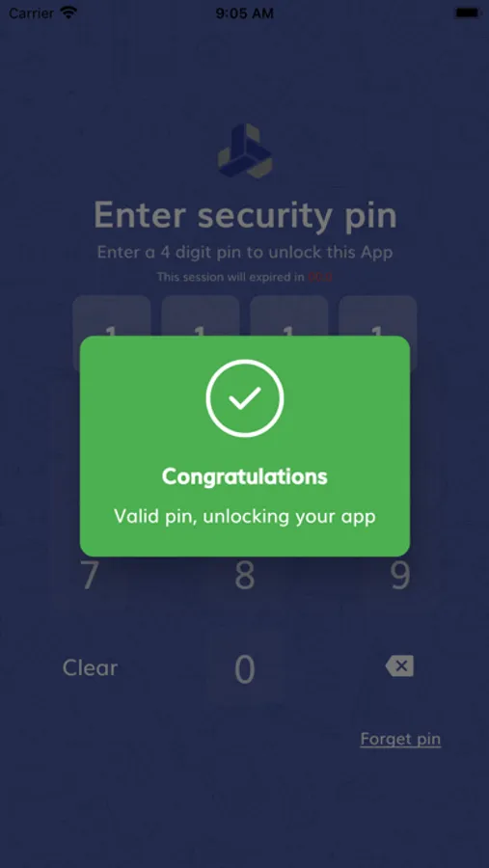The image size is (489, 868).
Task: Tap the white checkmark circle icon
Action: click(245, 398)
